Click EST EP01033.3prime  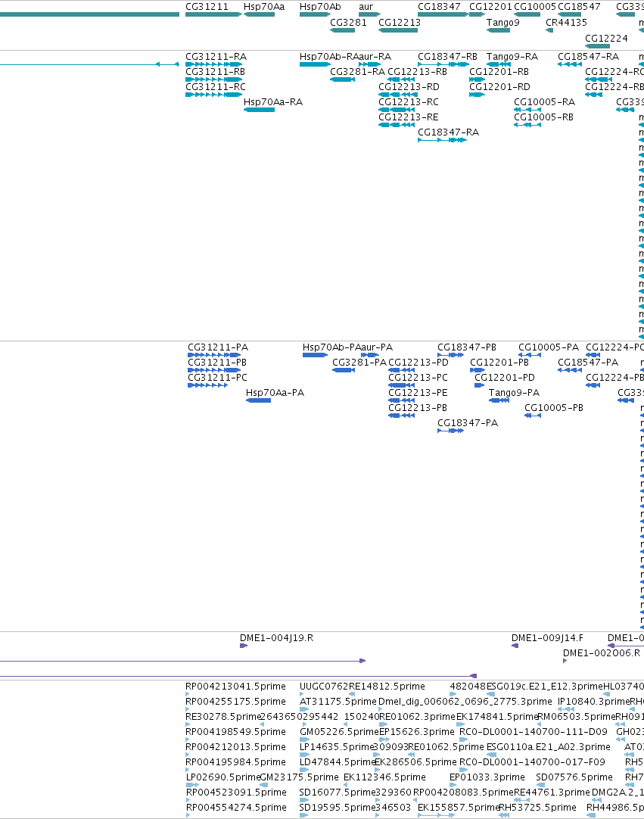coord(487,777)
